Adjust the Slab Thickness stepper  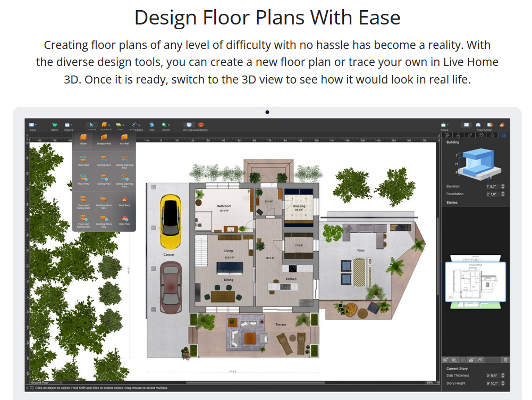pos(503,376)
